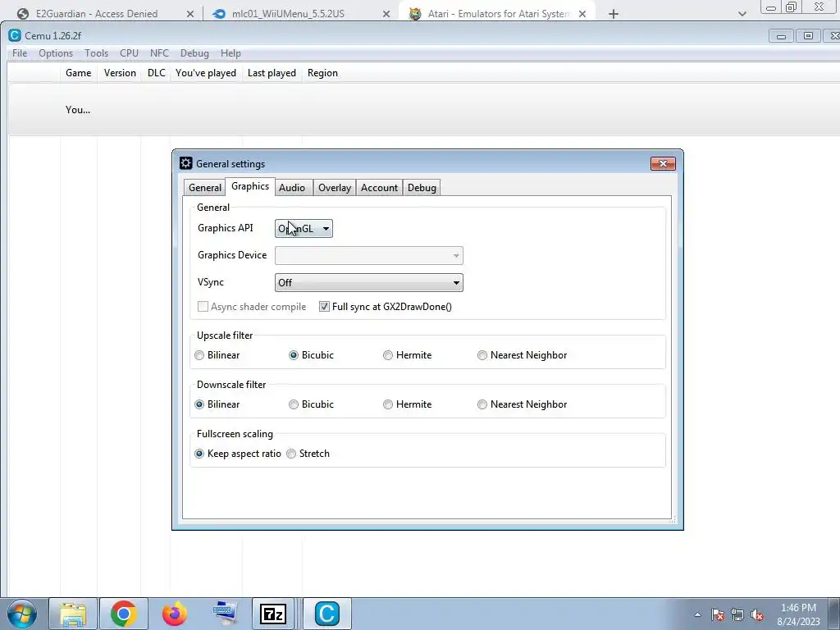The height and width of the screenshot is (630, 840).
Task: Open the keyboard utility taskbar icon
Action: [225, 614]
